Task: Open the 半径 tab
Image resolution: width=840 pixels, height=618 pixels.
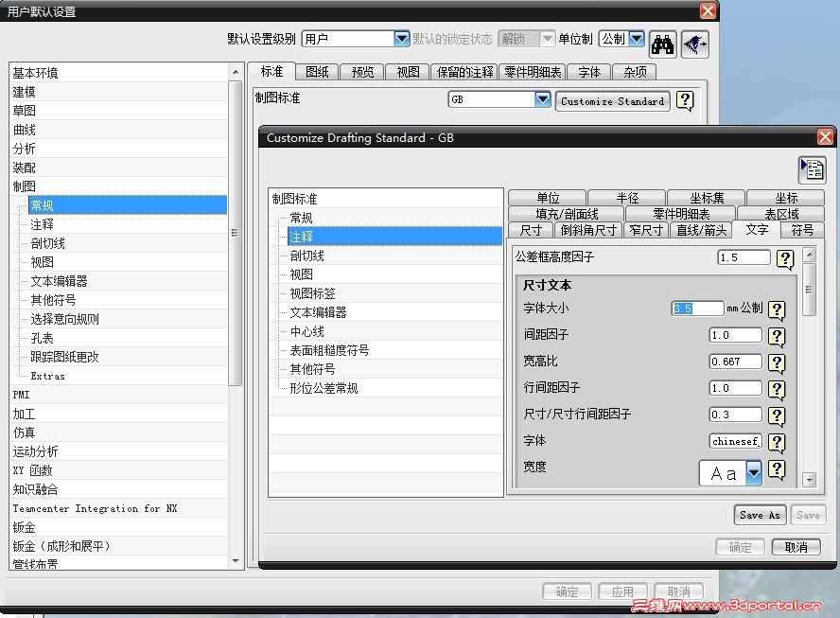Action: point(627,198)
